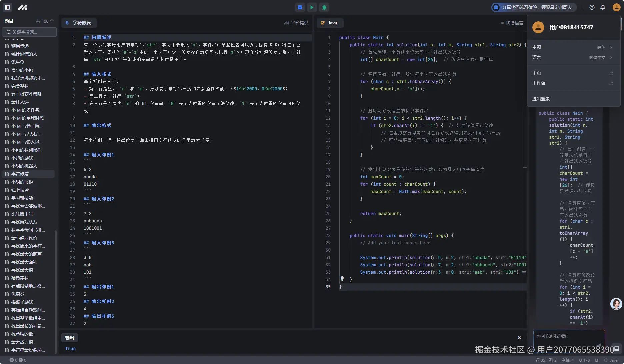Image resolution: width=624 pixels, height=364 pixels.
Task: Select the 字符修复 problem tab
Action: (79, 23)
